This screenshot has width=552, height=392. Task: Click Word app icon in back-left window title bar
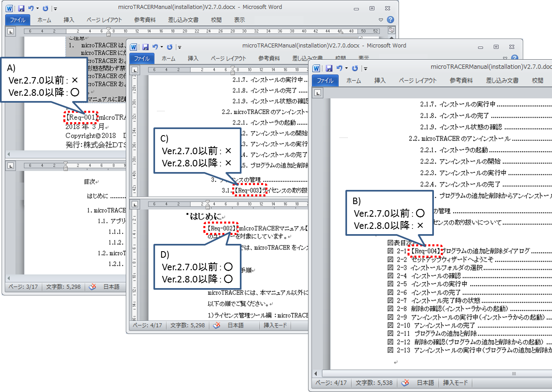pos(9,8)
